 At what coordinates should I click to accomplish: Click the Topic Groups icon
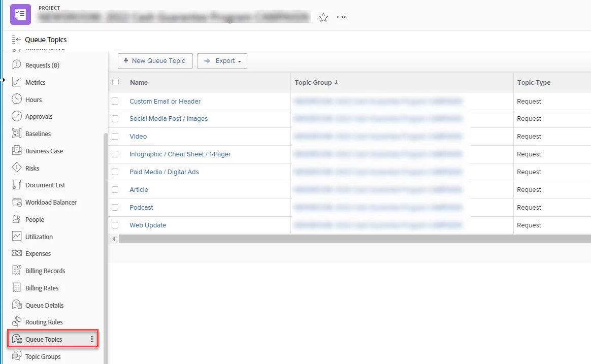click(x=17, y=356)
